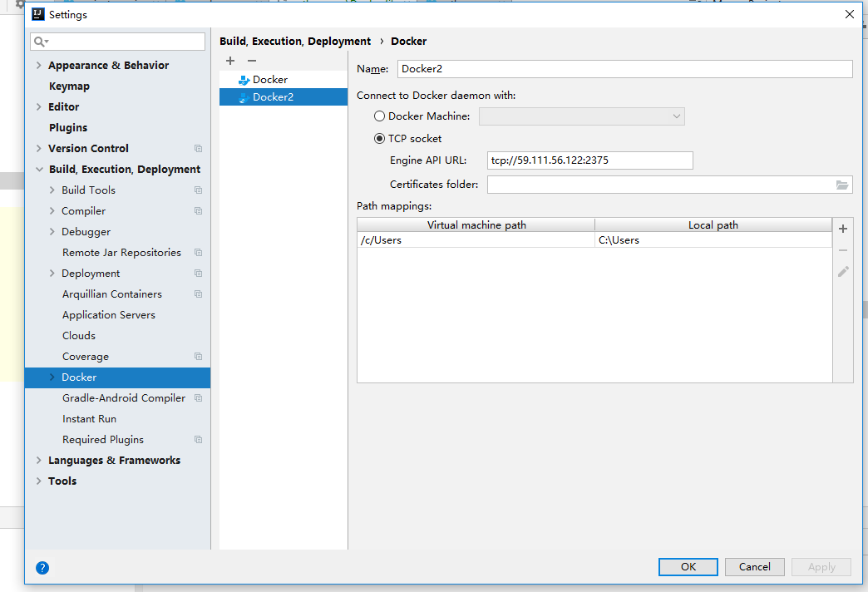The image size is (868, 592).
Task: Open Instant Run settings
Action: pyautogui.click(x=89, y=419)
